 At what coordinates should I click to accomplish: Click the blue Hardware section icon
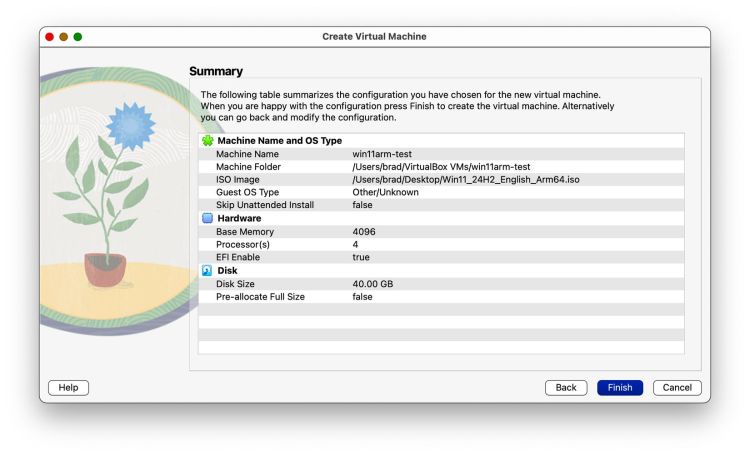[207, 218]
